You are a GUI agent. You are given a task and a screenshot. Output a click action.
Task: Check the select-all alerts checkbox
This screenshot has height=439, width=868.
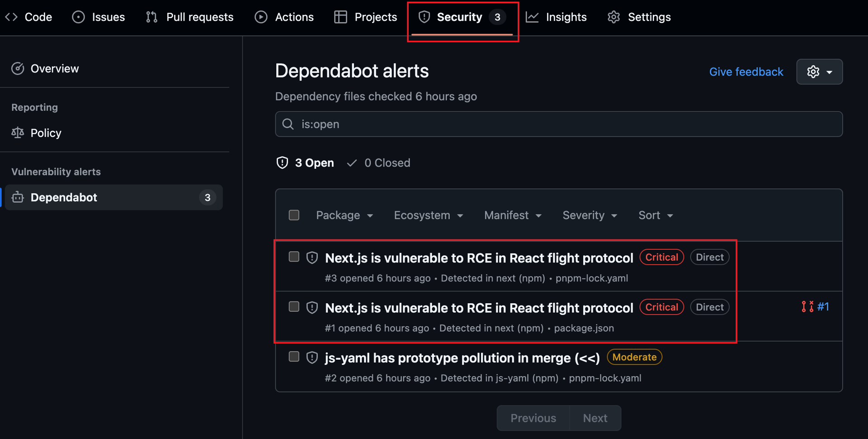(294, 215)
